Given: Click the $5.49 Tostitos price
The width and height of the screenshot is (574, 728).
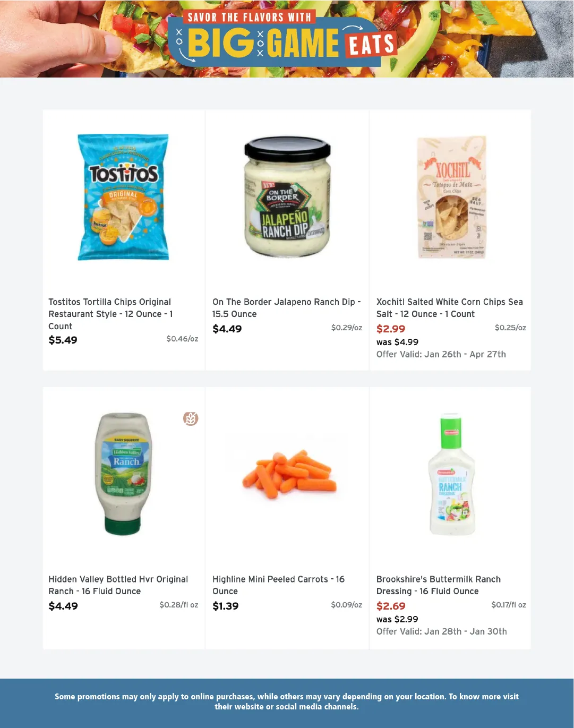Looking at the screenshot, I should (x=63, y=340).
